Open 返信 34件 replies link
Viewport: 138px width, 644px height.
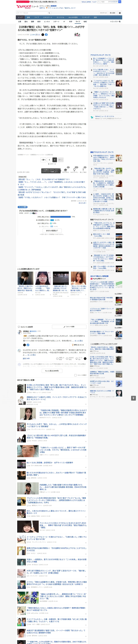tap(26, 358)
